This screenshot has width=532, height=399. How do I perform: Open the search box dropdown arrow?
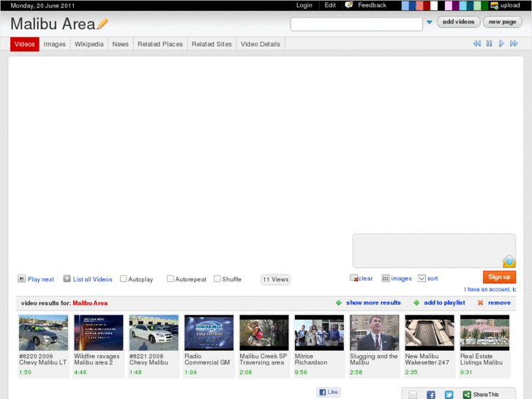pos(429,23)
